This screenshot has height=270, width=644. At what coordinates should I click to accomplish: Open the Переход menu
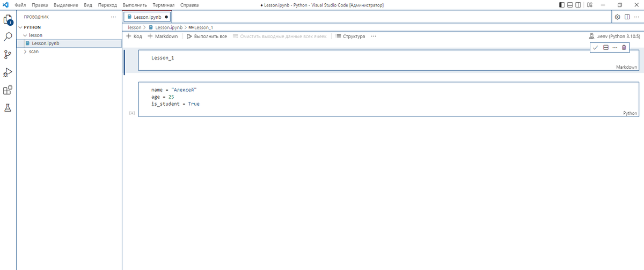107,5
